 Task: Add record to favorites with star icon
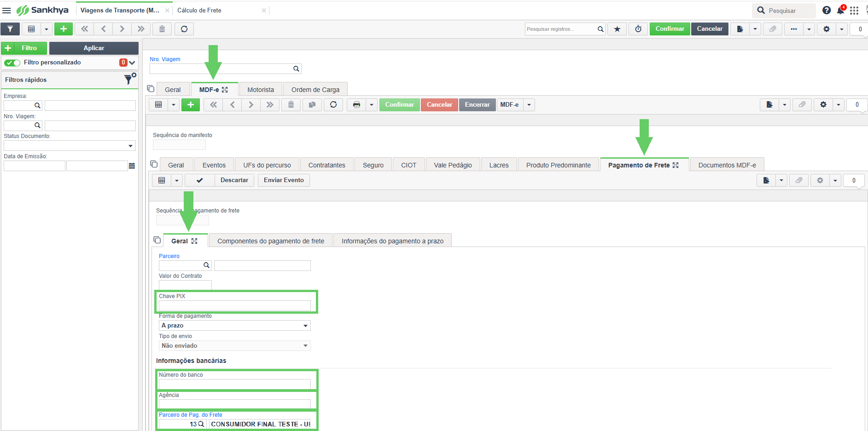pyautogui.click(x=617, y=29)
